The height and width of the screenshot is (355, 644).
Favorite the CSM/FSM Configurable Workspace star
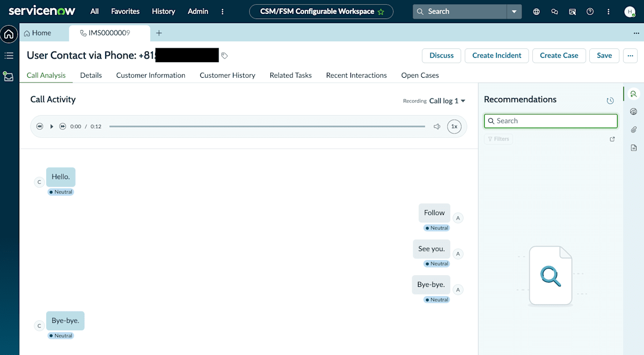[x=381, y=12]
